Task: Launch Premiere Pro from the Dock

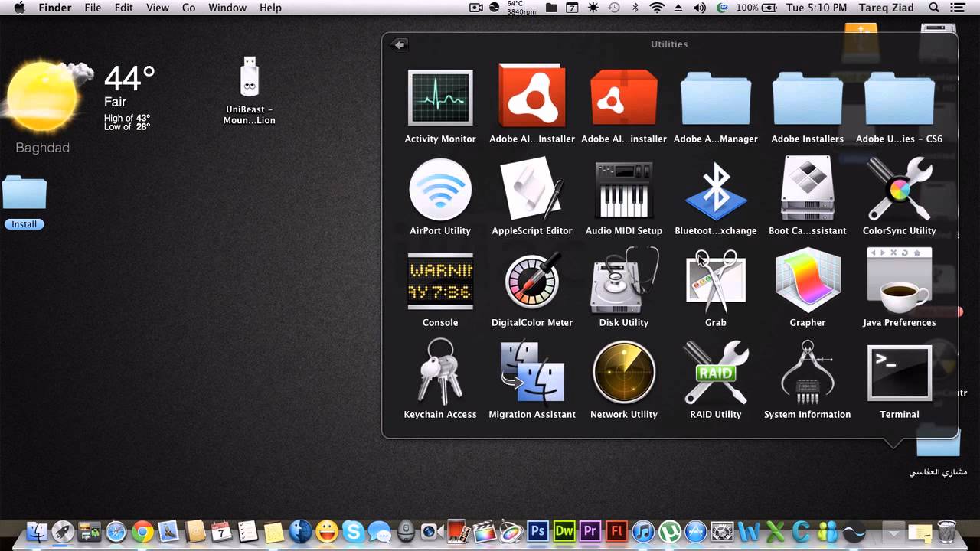Action: (x=590, y=530)
